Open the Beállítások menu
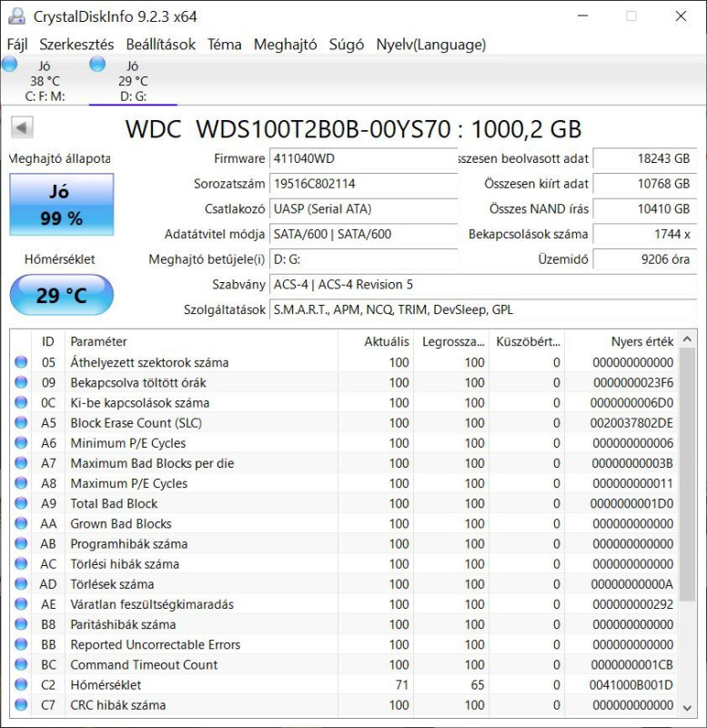The image size is (707, 728). 161,45
